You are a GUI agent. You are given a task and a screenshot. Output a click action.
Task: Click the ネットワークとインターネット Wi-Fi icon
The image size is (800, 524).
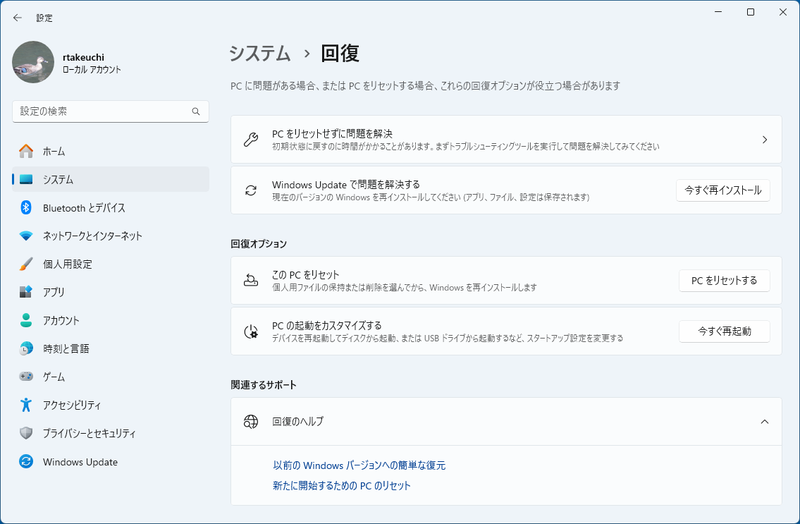(26, 236)
